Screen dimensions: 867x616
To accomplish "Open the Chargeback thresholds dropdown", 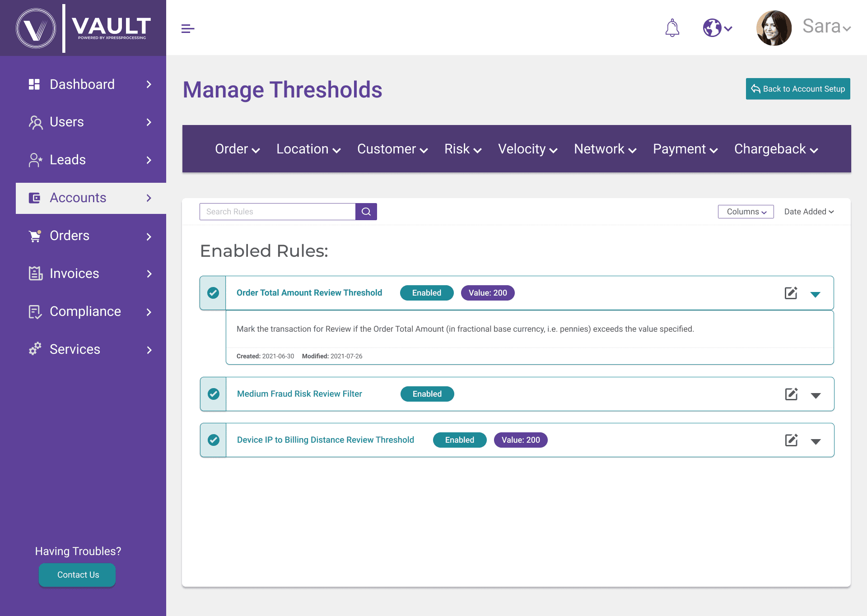I will tap(776, 149).
